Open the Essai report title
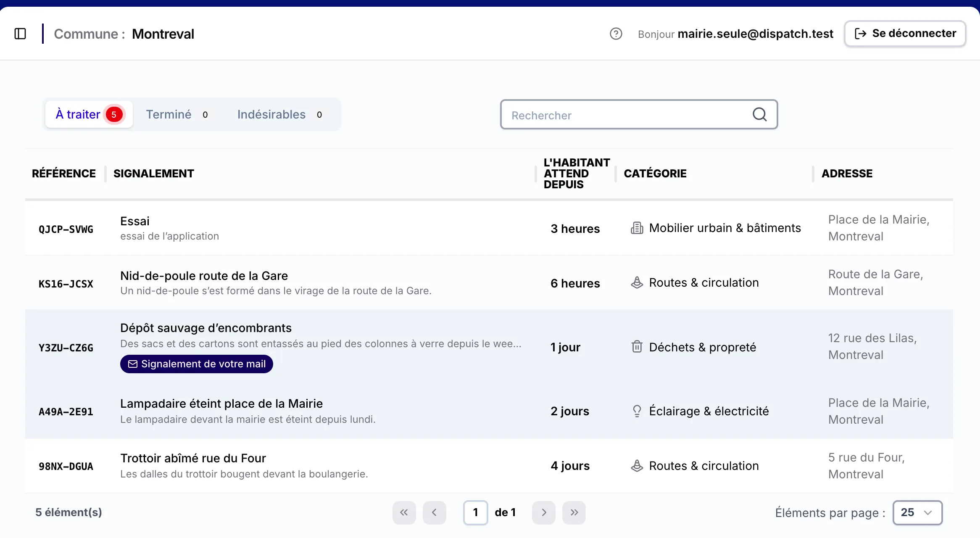980x538 pixels. point(135,221)
